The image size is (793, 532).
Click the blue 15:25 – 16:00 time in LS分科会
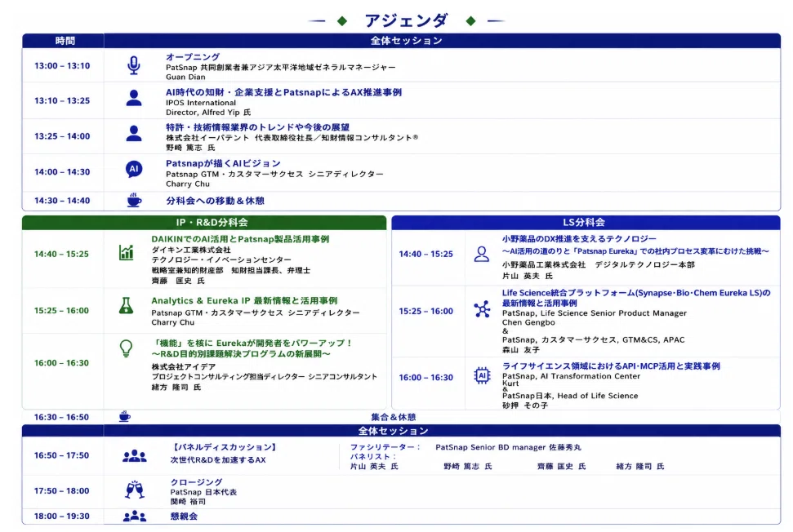coord(425,311)
